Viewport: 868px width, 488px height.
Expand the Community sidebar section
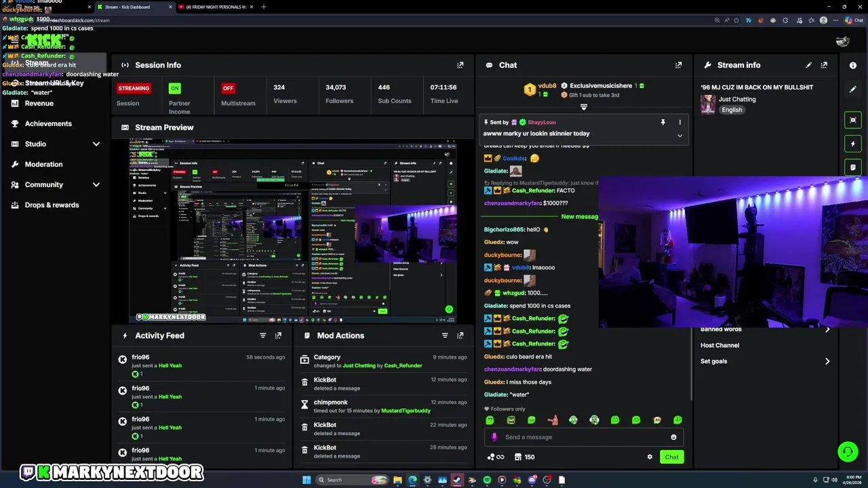click(96, 184)
